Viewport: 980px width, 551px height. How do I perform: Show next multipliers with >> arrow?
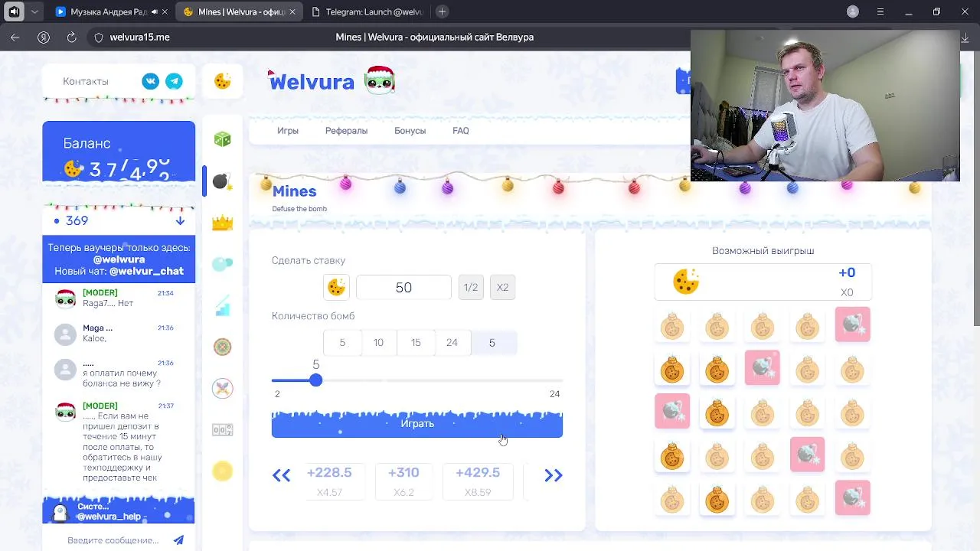coord(553,475)
